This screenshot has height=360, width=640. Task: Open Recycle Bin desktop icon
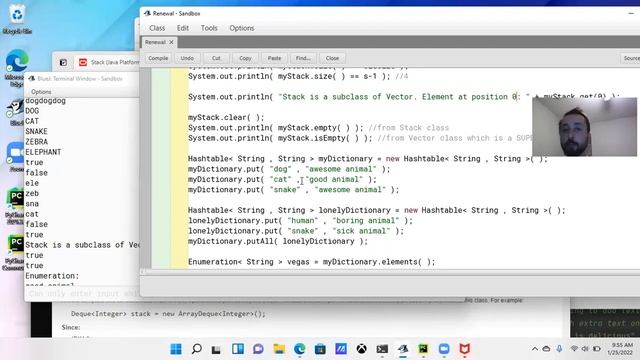pos(17,18)
